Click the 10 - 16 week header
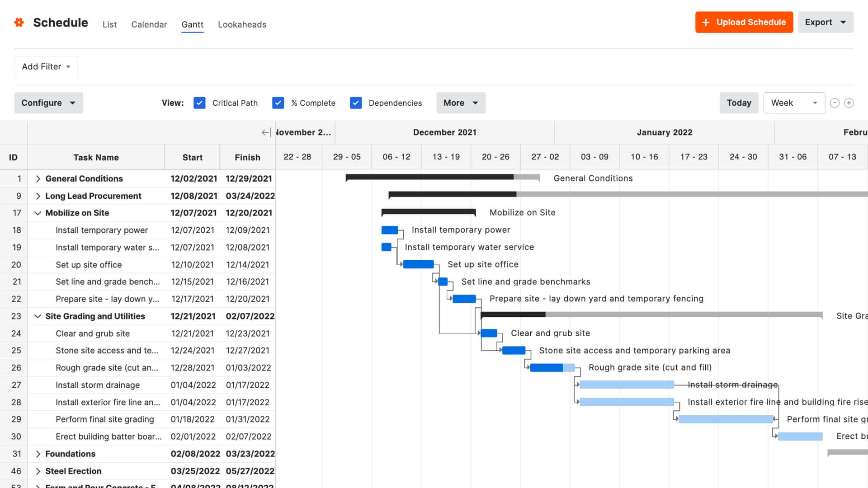The width and height of the screenshot is (868, 488). pyautogui.click(x=644, y=157)
